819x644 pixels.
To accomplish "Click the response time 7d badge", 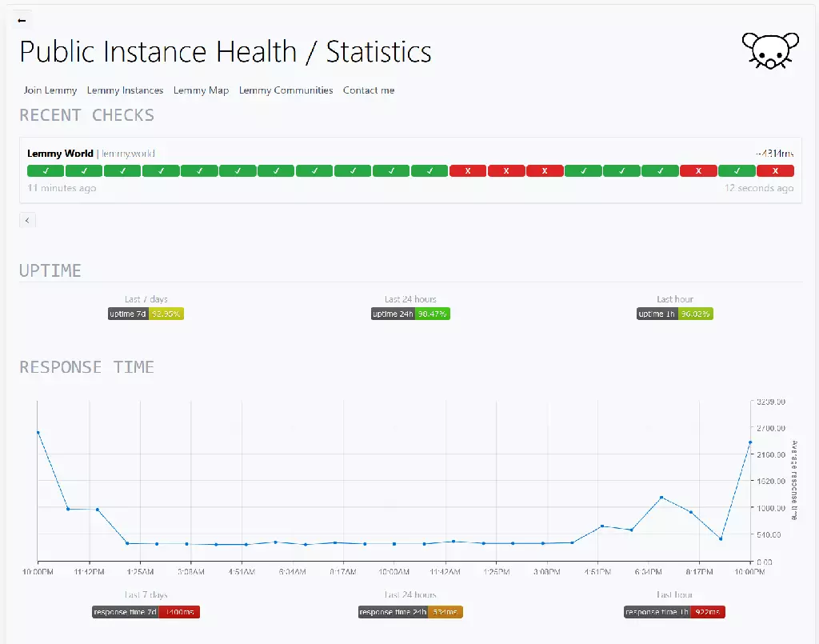I will (146, 612).
